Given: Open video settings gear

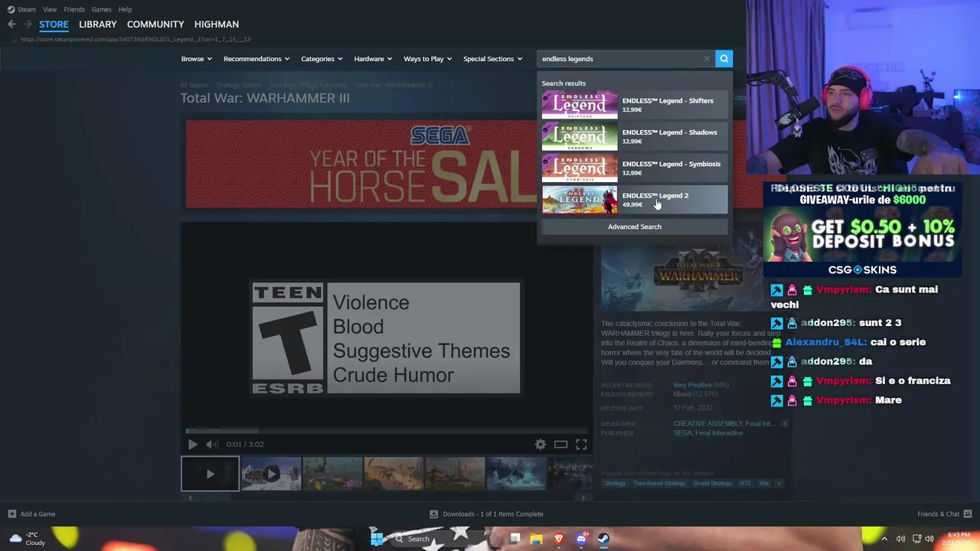Looking at the screenshot, I should click(x=541, y=444).
